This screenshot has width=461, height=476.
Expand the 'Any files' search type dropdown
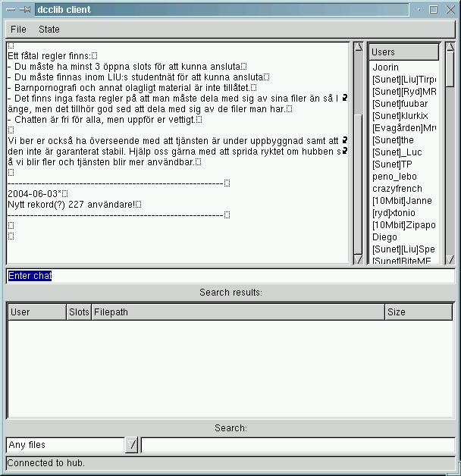tap(131, 445)
